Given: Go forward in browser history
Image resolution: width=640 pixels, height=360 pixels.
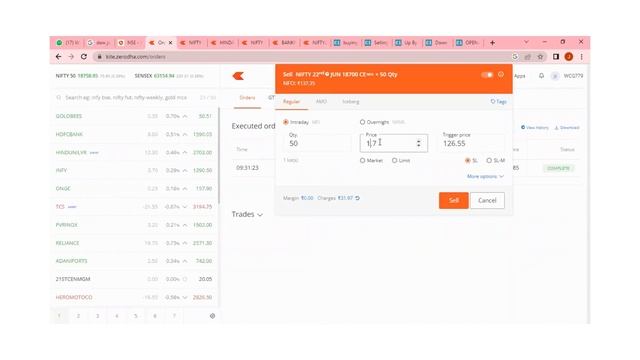Looking at the screenshot, I should [71, 57].
